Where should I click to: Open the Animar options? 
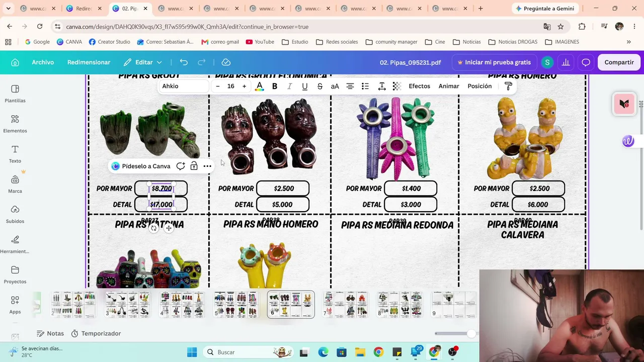[x=449, y=86]
